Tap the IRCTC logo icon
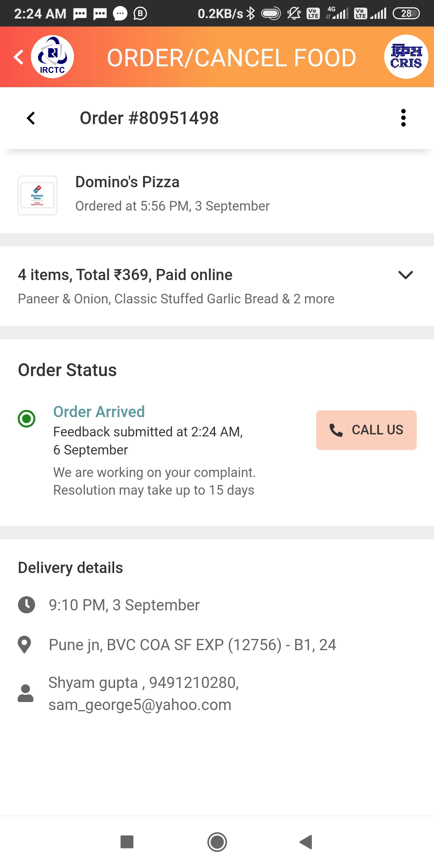This screenshot has width=434, height=868. (x=53, y=57)
